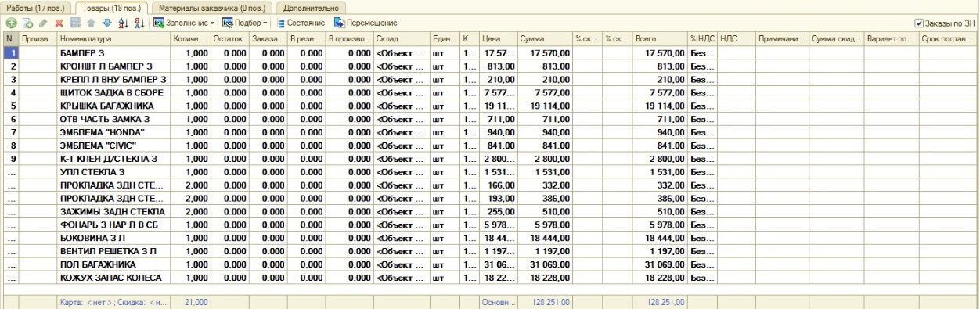Viewport: 980px width, 309px height.
Task: Click the Copy row icon
Action: [27, 23]
